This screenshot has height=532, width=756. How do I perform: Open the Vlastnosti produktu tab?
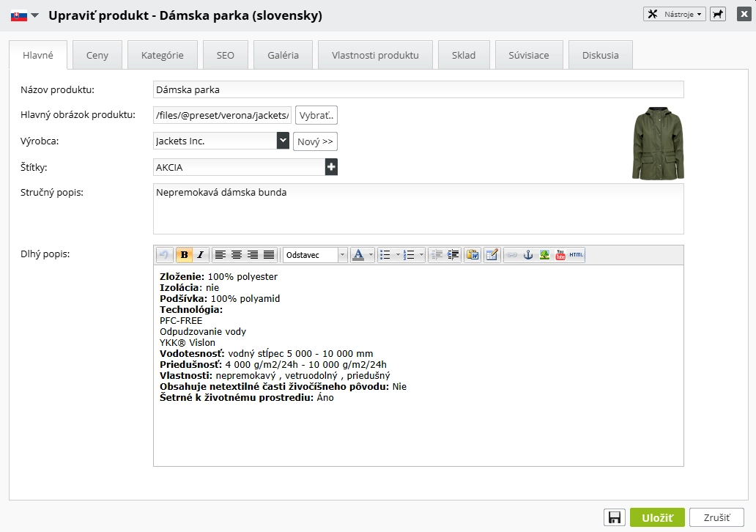375,55
